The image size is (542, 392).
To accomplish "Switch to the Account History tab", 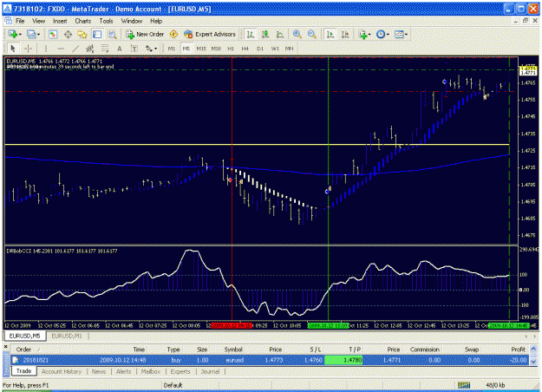I will [x=62, y=371].
